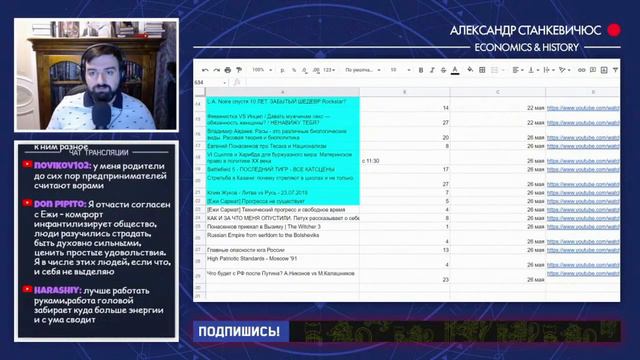Viewport: 640px width, 360px height.
Task: Open YouTube link in the L.A. Noire row
Action: (583, 108)
